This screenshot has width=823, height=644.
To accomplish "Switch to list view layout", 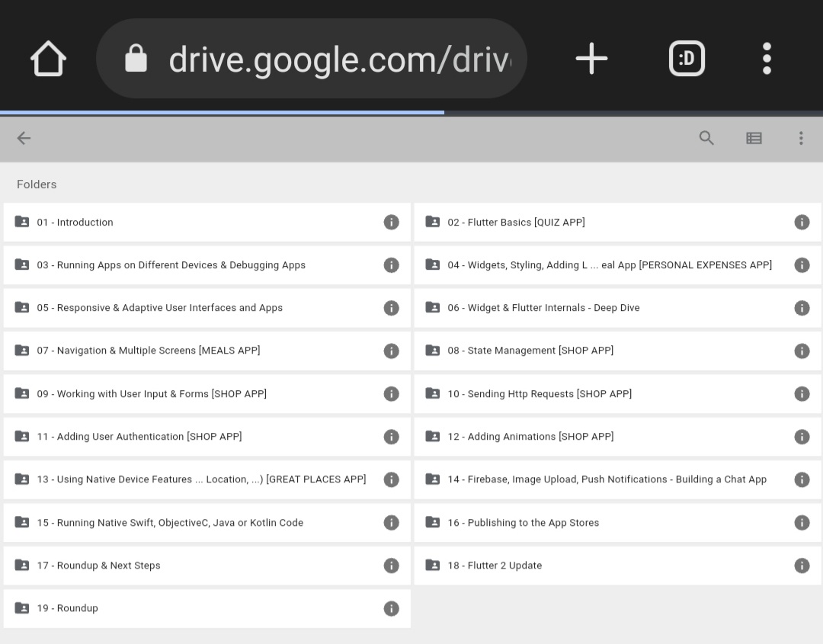I will pos(754,138).
